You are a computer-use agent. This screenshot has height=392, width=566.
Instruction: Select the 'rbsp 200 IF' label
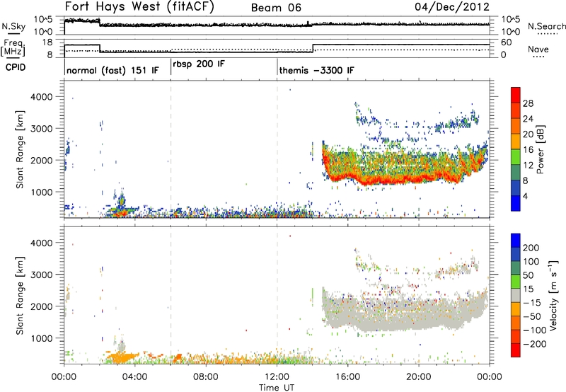click(x=199, y=64)
